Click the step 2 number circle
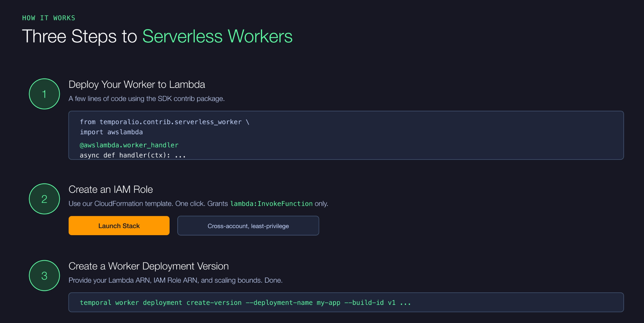 [44, 199]
